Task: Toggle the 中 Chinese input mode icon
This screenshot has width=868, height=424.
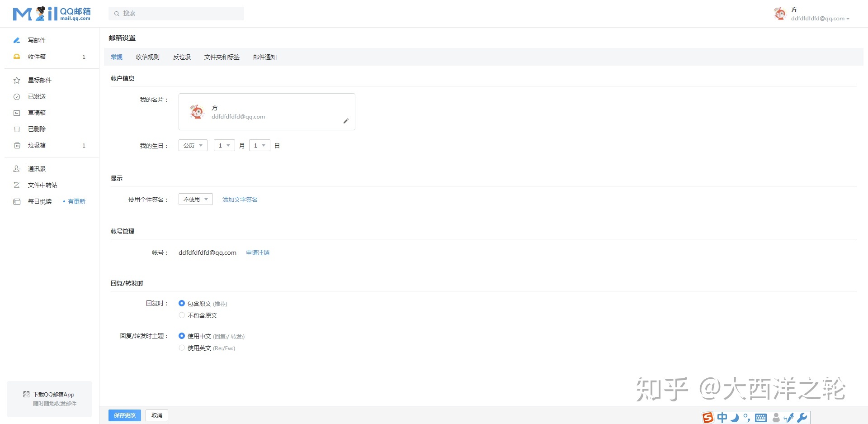Action: point(722,417)
